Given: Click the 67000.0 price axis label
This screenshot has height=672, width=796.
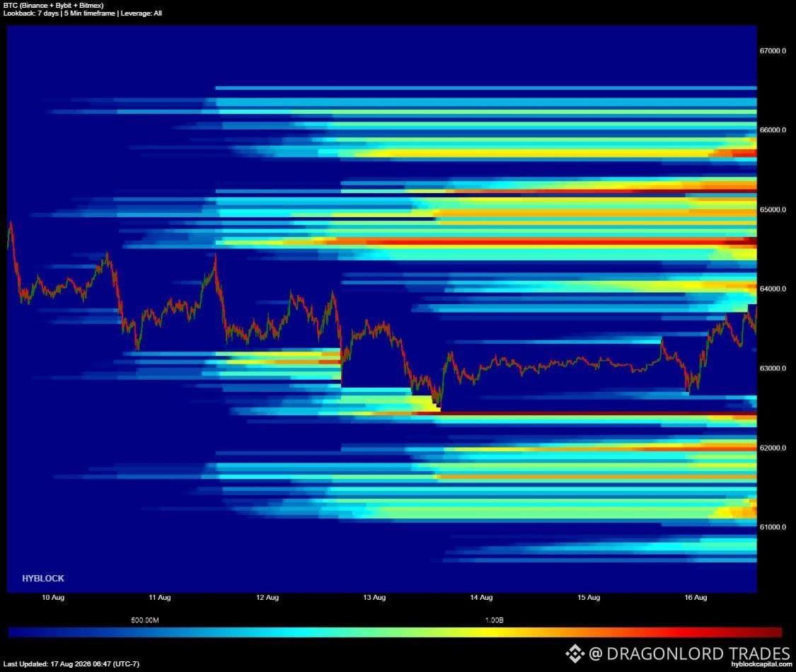Looking at the screenshot, I should pyautogui.click(x=773, y=51).
